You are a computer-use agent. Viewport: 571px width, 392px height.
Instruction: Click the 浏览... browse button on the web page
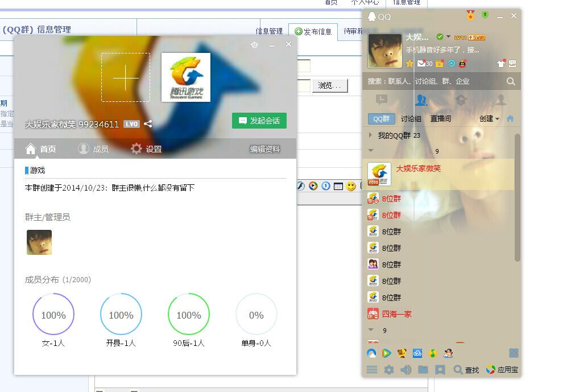(330, 85)
